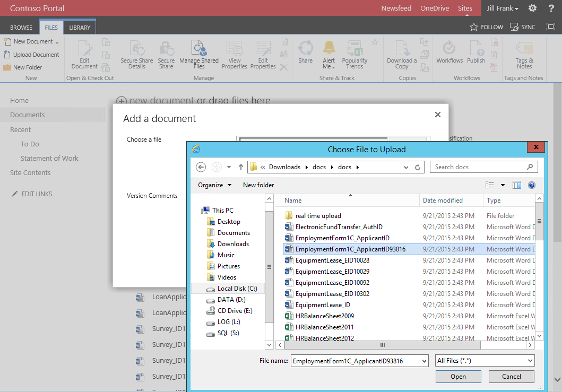The width and height of the screenshot is (562, 392).
Task: Select the Downloads folder in the tree
Action: coord(228,244)
